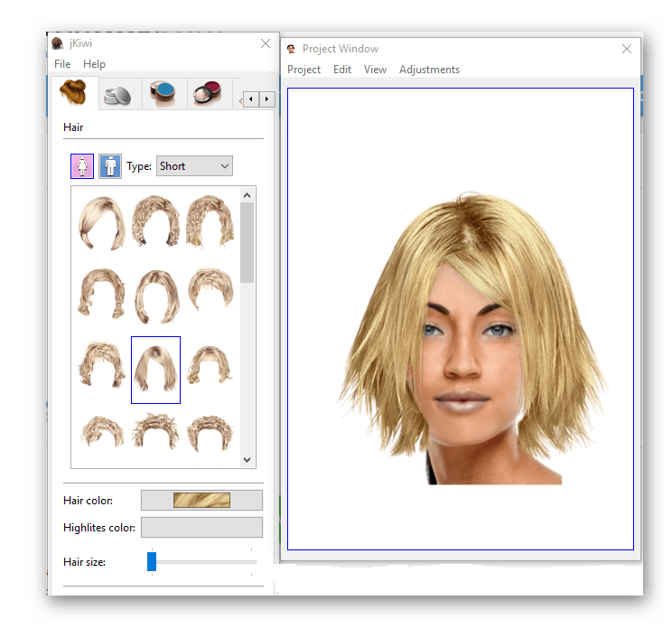Choose the tight curly hairstyle in row one middle
The image size is (672, 629).
(x=155, y=221)
